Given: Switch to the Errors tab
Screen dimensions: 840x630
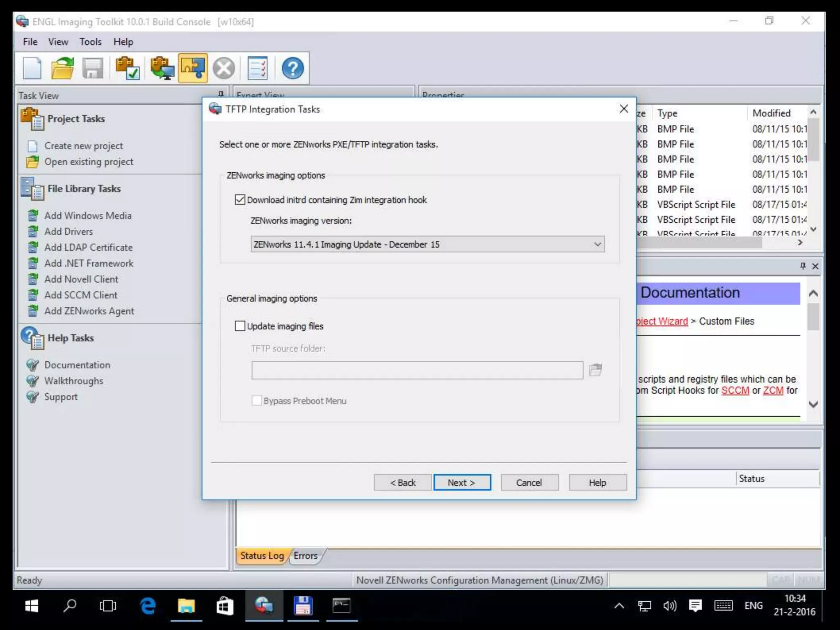Looking at the screenshot, I should pos(306,556).
